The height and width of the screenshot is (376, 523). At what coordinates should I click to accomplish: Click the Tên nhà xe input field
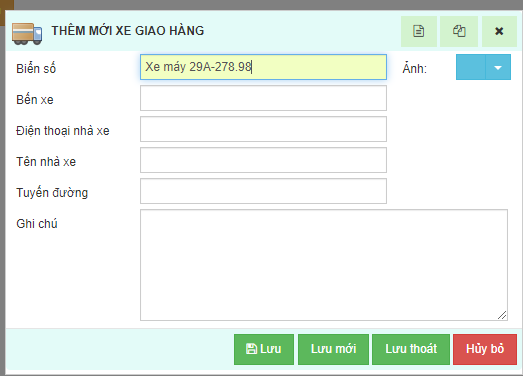click(x=263, y=160)
